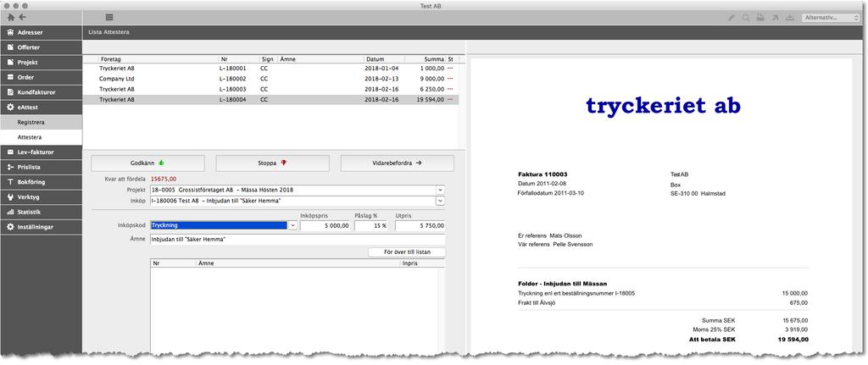Click the pencil edit icon
This screenshot has height=365, width=868.
732,18
